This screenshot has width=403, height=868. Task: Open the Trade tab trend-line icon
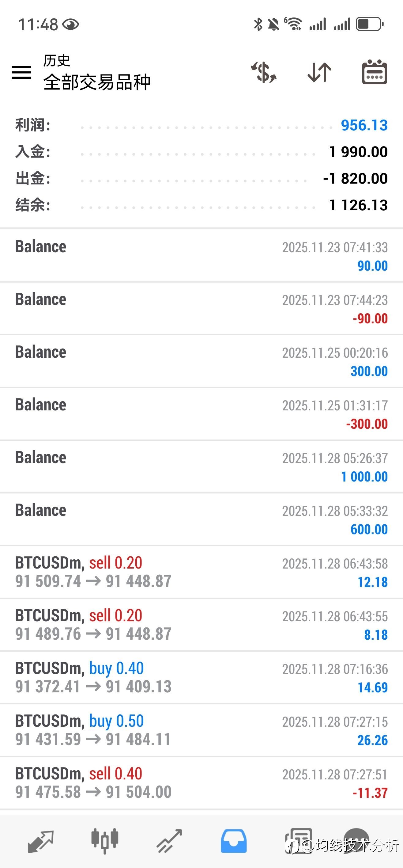click(x=169, y=841)
